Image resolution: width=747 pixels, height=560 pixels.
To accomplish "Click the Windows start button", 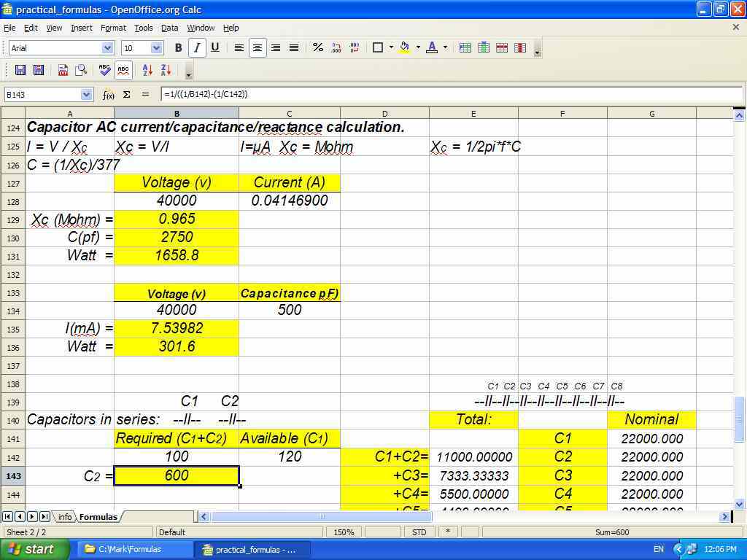I will (31, 549).
